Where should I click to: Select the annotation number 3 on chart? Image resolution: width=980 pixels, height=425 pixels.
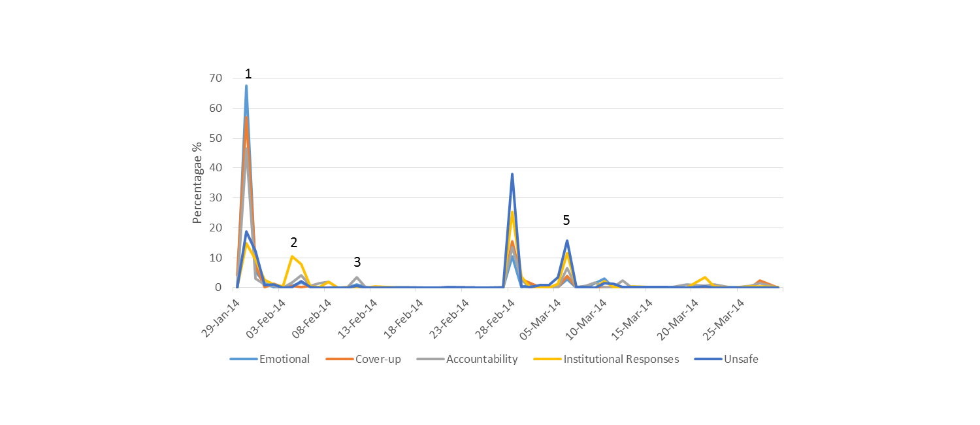pos(357,262)
